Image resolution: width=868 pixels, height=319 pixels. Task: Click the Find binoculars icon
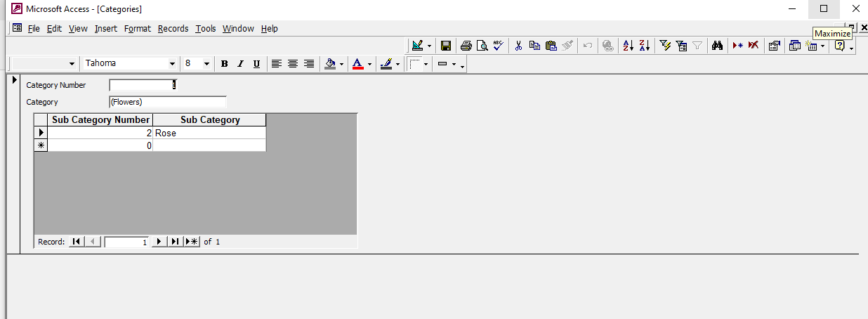pos(717,46)
